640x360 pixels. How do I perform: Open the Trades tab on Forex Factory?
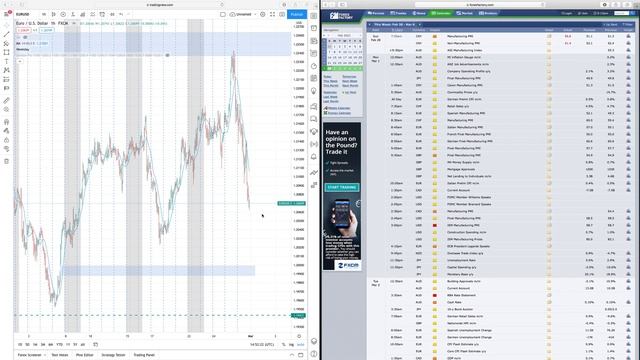[398, 13]
